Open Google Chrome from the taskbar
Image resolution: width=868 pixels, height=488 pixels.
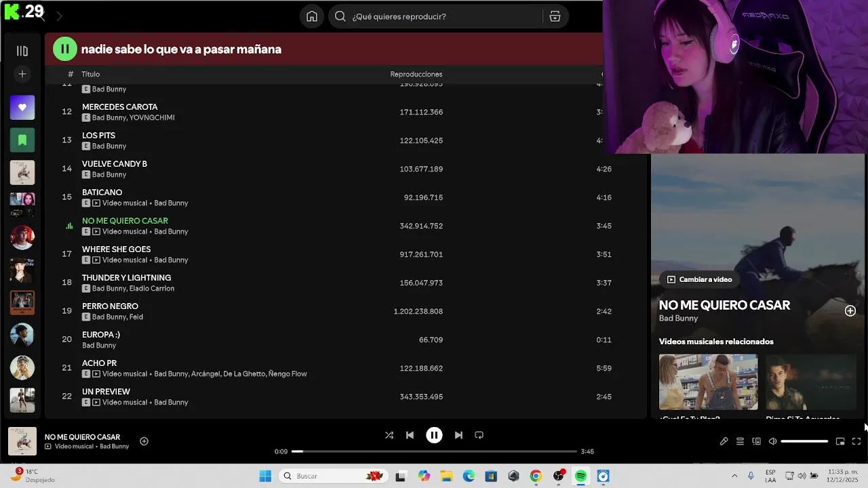[x=536, y=476]
